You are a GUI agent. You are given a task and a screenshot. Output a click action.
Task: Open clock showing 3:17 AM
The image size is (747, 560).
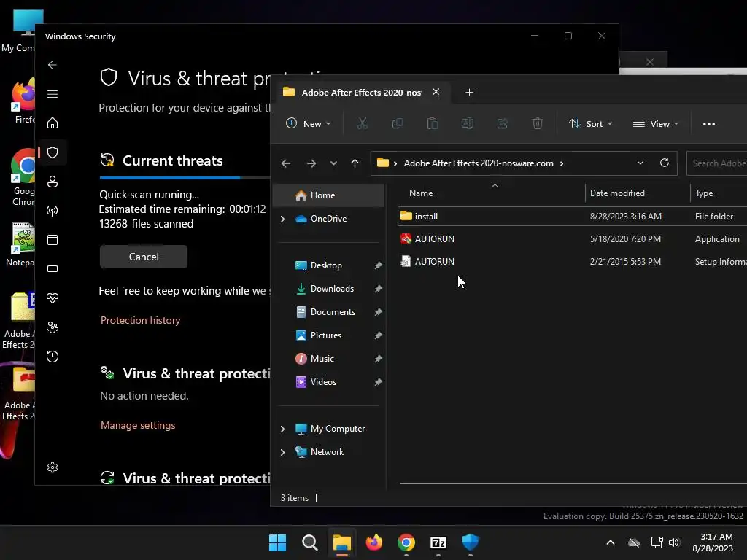tap(713, 542)
